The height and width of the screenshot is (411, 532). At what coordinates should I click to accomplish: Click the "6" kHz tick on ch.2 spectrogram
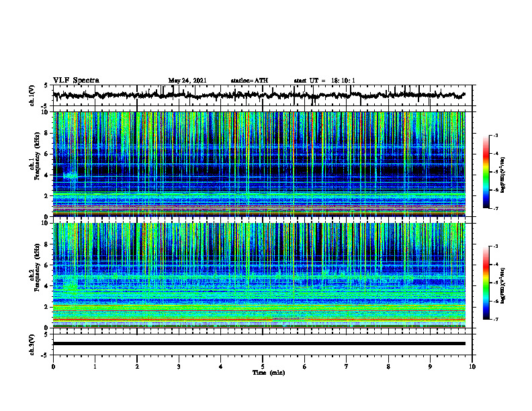click(x=46, y=265)
